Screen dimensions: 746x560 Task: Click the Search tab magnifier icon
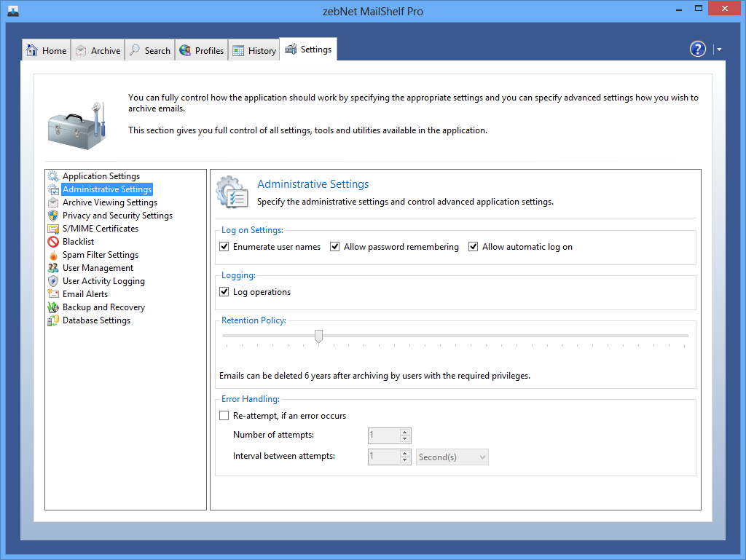(135, 50)
